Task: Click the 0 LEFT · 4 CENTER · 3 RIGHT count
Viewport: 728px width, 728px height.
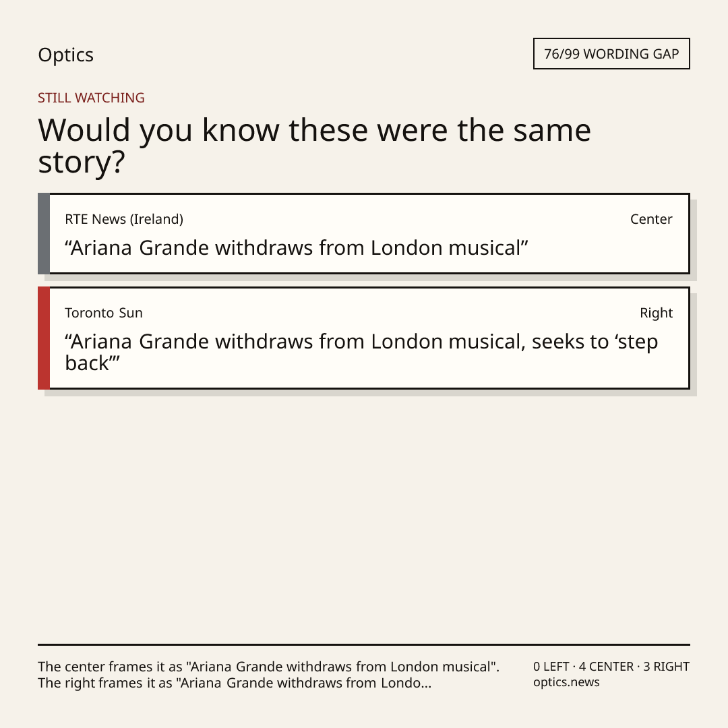Action: (x=611, y=667)
